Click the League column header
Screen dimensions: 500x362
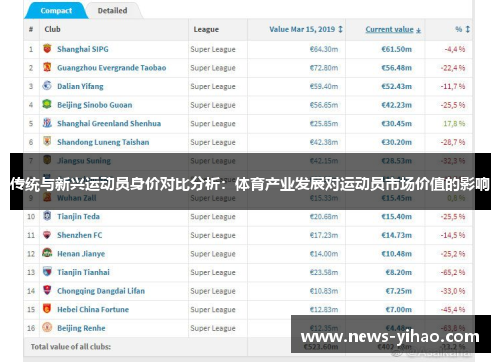click(x=206, y=29)
